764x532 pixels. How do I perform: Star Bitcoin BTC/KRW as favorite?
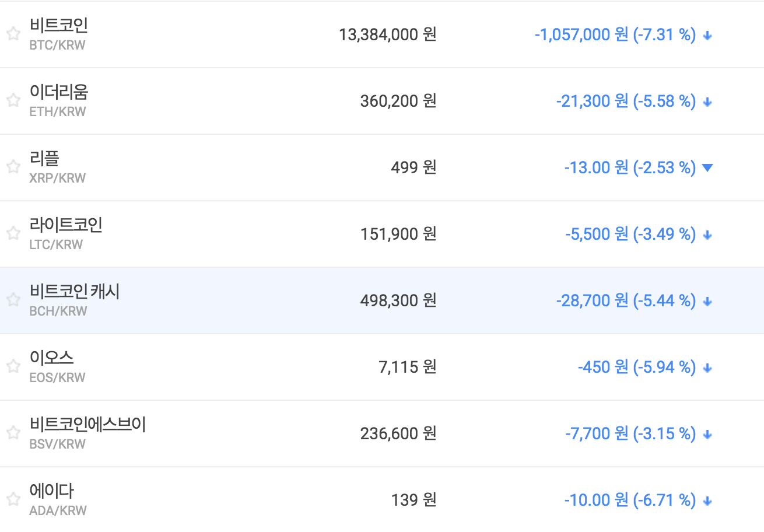coord(13,34)
